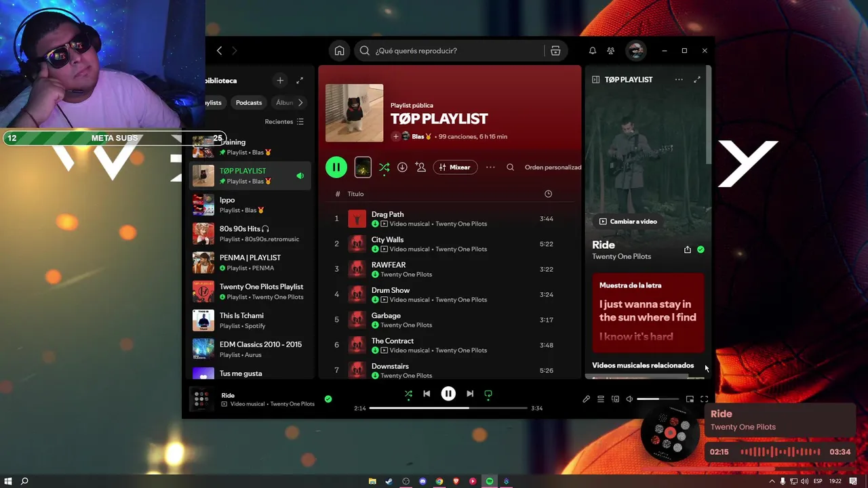Open notifications bell
The image size is (868, 488).
592,51
